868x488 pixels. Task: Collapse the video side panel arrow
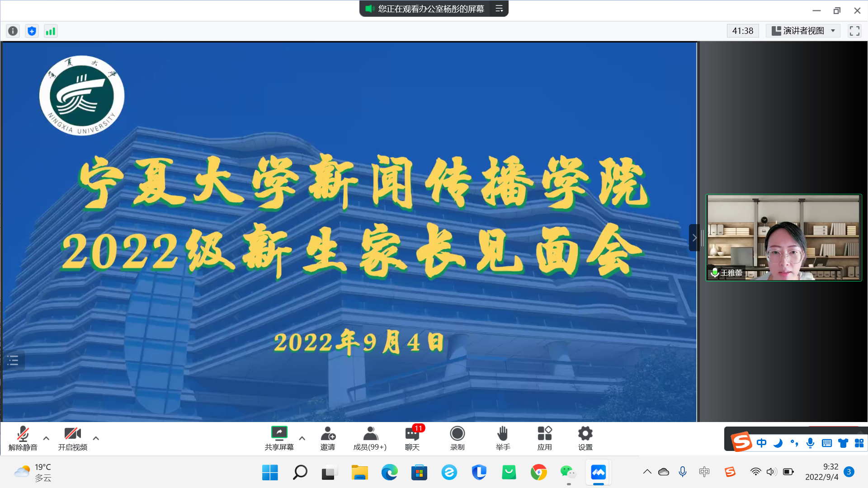pos(694,238)
